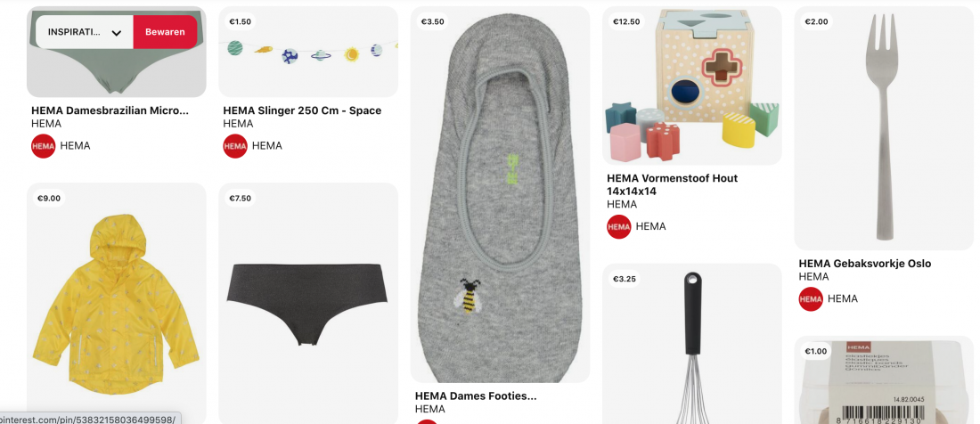
Task: Click HEMA logo under Slinger Space pin
Action: point(235,146)
